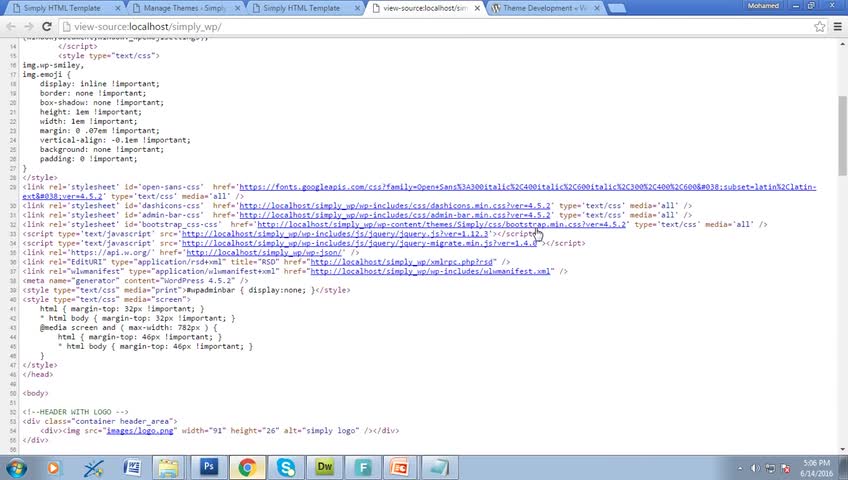Click the volume speaker tray icon
This screenshot has width=848, height=480.
coord(756,469)
